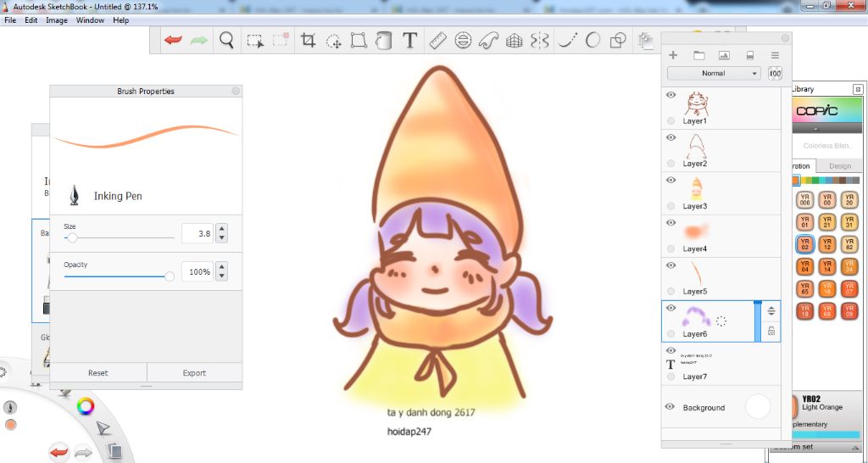This screenshot has width=868, height=463.
Task: Click the clear layer icon in layers panel
Action: click(750, 55)
